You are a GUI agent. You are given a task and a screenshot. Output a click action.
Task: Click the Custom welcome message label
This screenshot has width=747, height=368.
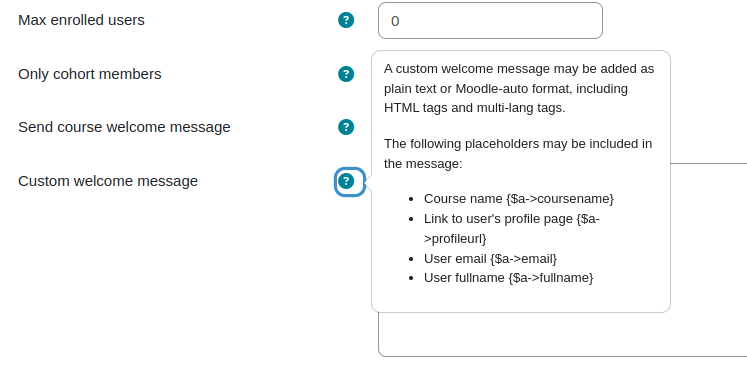[x=108, y=181]
